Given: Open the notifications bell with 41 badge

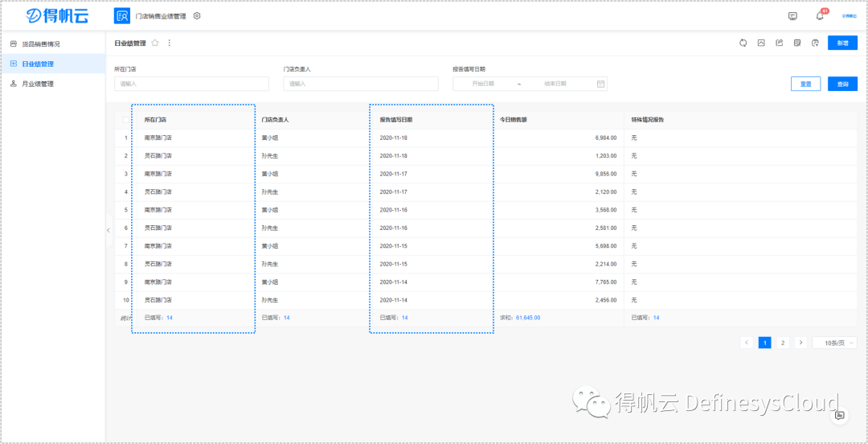Looking at the screenshot, I should point(821,15).
